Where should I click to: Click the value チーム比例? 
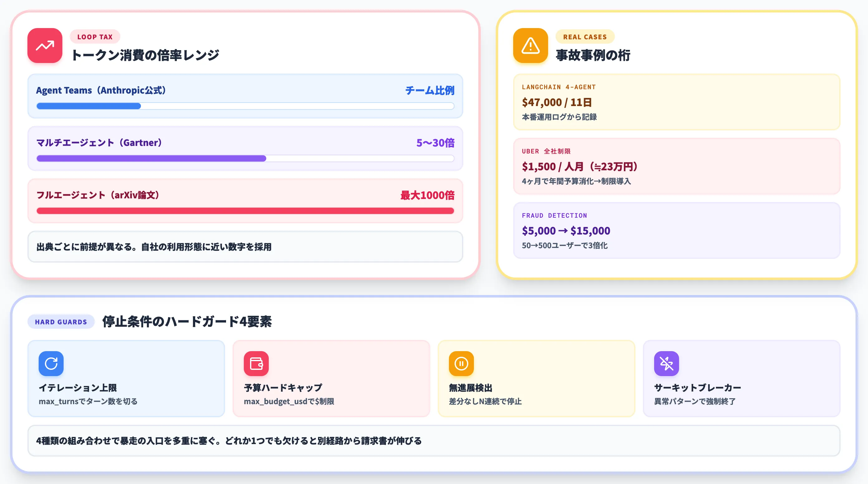click(x=430, y=90)
